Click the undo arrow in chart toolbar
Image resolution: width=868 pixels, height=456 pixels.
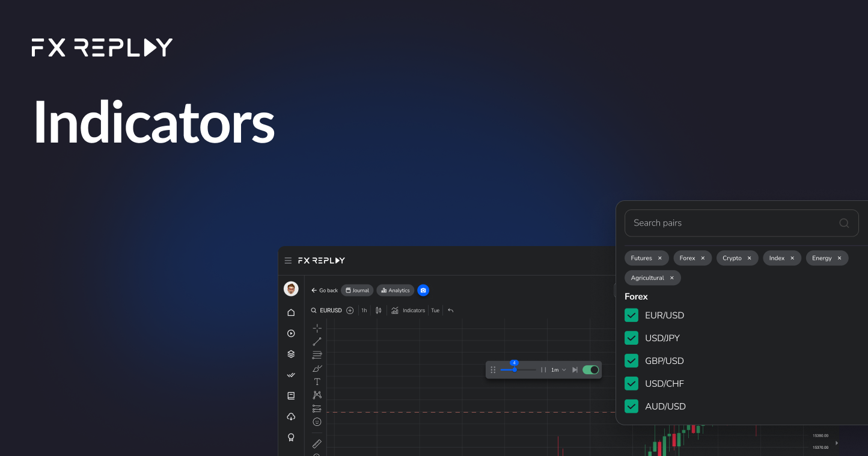(450, 310)
